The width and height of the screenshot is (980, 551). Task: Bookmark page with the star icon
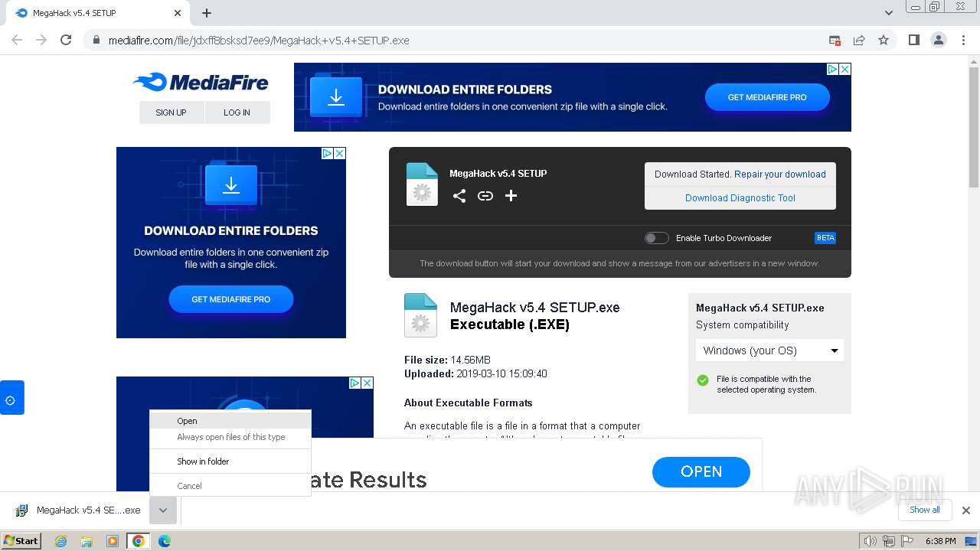[884, 40]
